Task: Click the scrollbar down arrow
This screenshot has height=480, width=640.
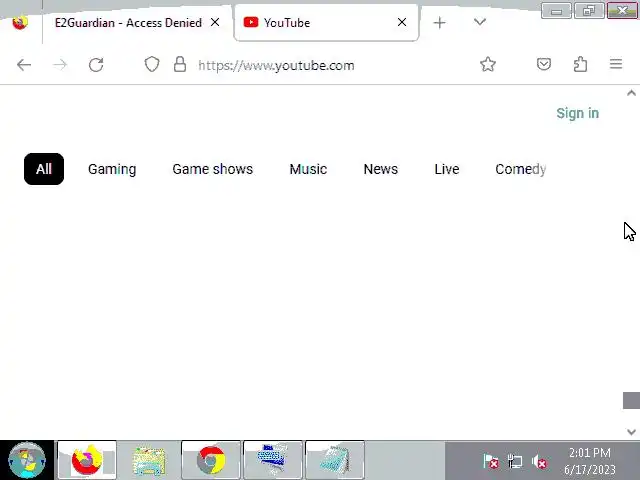Action: click(631, 431)
